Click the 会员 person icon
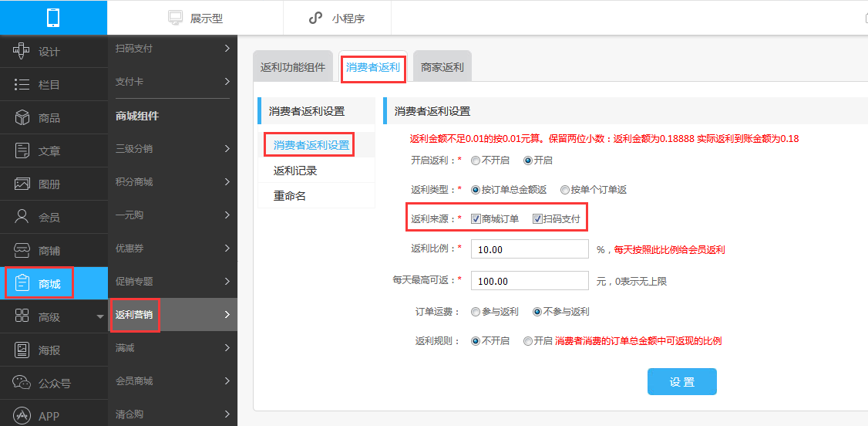 point(21,217)
